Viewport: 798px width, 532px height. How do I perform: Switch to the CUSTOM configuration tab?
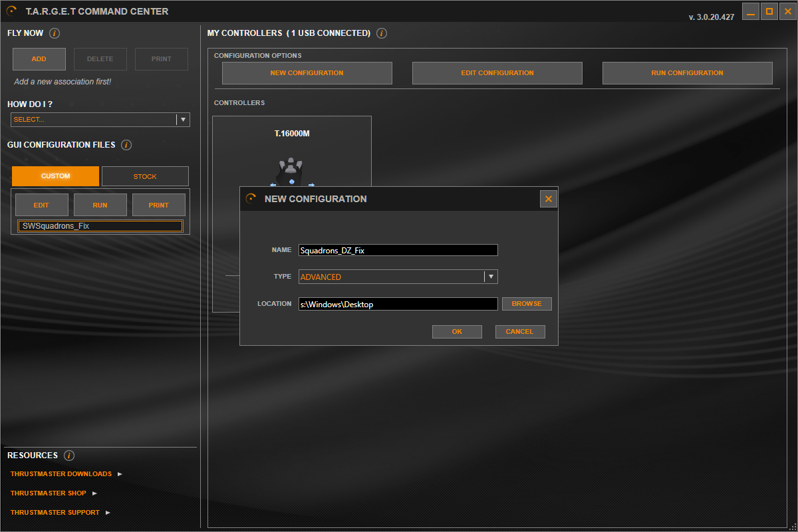(x=55, y=176)
